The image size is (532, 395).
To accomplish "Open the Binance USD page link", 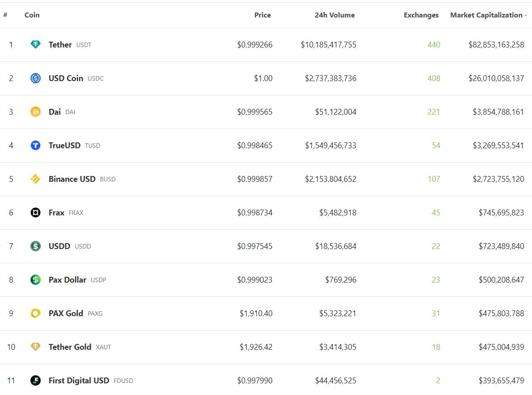I will (72, 179).
